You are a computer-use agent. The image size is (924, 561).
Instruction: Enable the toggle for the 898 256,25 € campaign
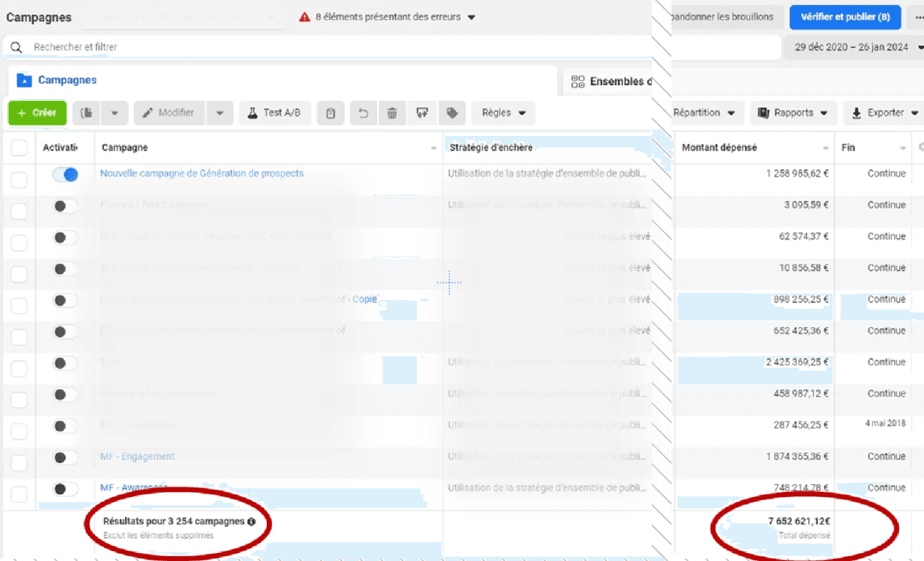pos(65,300)
